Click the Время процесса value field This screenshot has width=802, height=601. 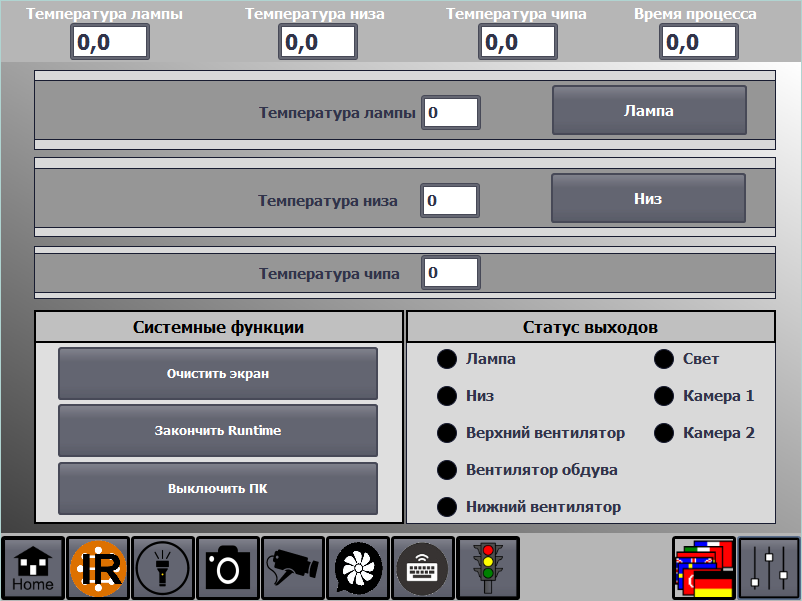click(698, 42)
